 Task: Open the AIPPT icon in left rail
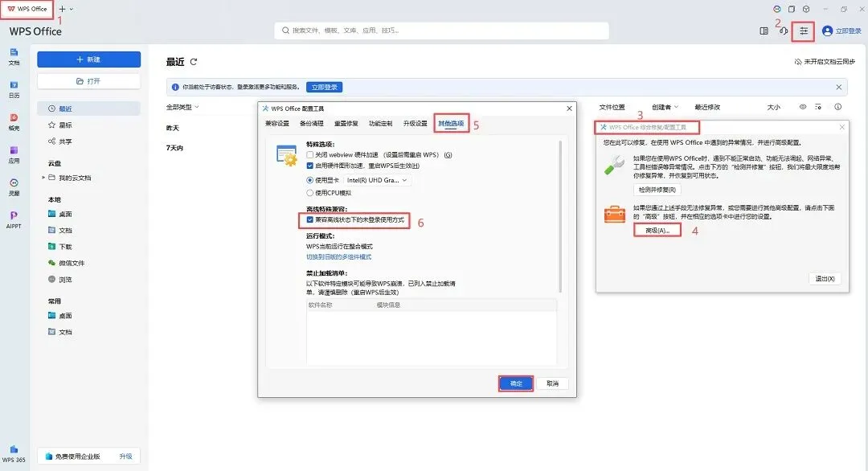pyautogui.click(x=14, y=219)
